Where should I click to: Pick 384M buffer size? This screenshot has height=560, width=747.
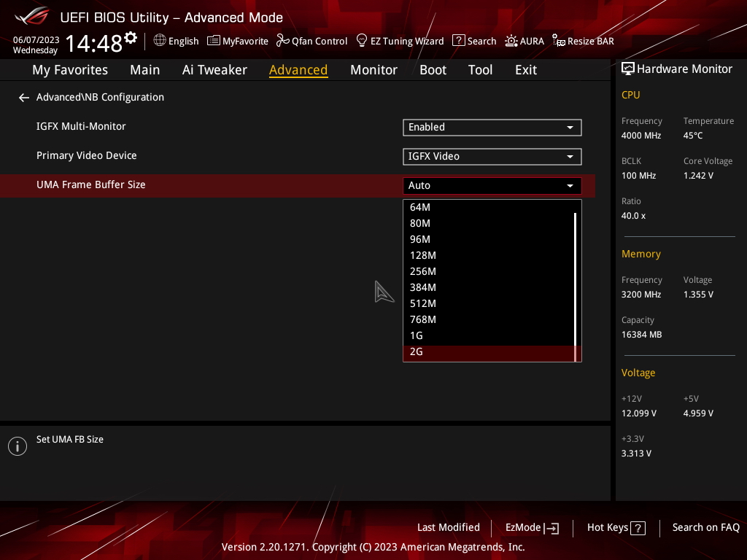click(x=489, y=287)
